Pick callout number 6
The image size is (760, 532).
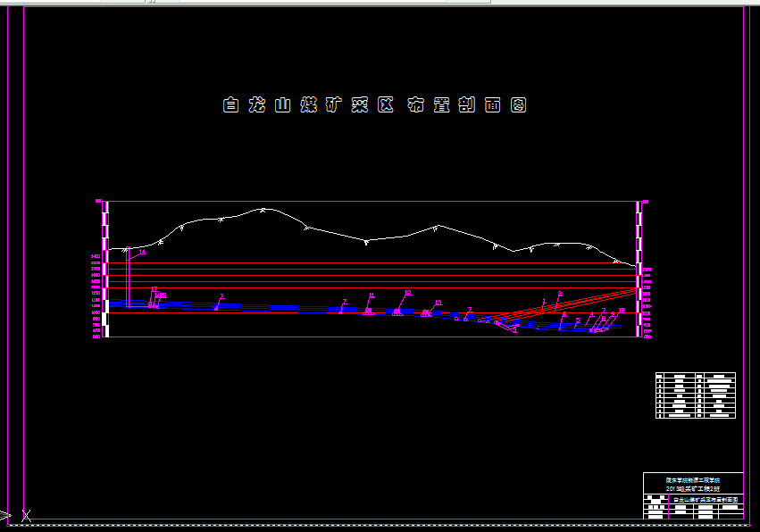coord(564,314)
